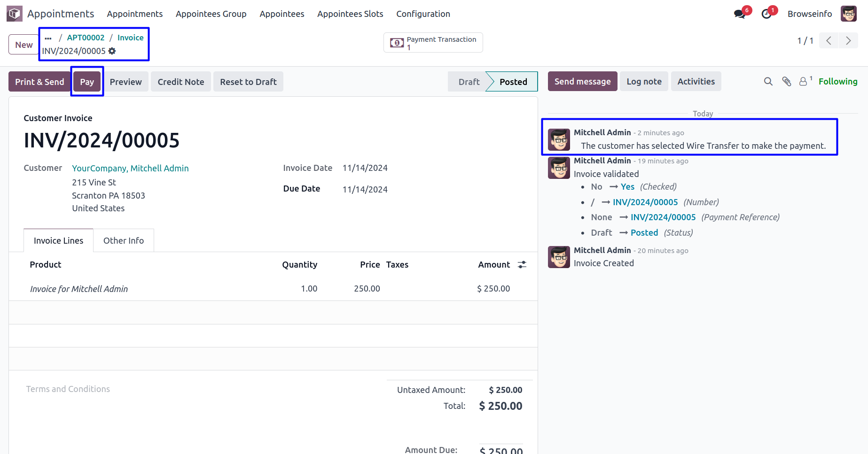Open the Configuration menu

pyautogui.click(x=423, y=14)
